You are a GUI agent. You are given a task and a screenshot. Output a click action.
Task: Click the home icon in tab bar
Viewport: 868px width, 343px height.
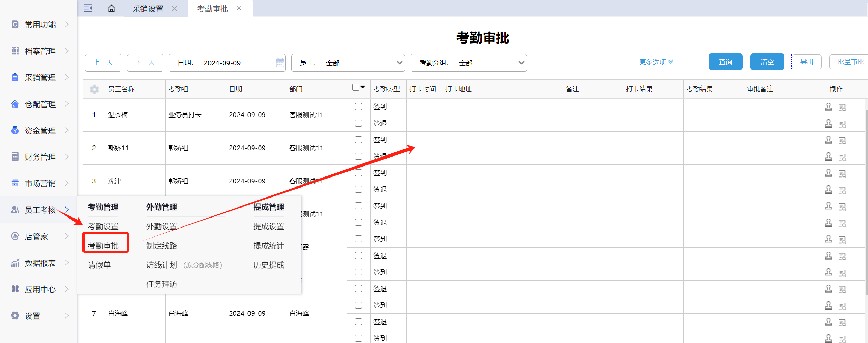[111, 8]
